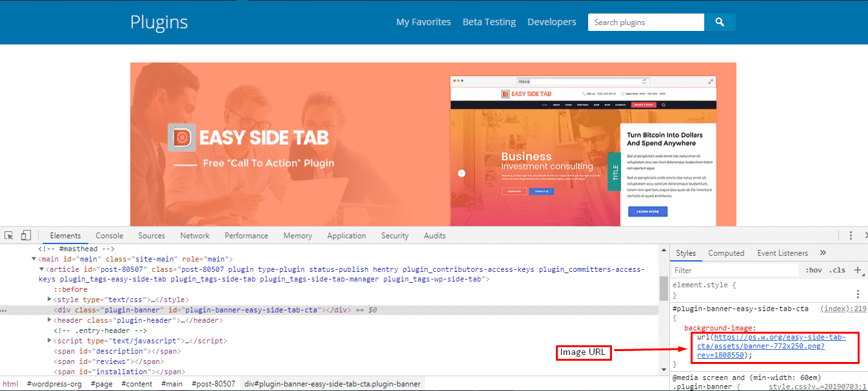
Task: Open the Performance tab
Action: [246, 236]
